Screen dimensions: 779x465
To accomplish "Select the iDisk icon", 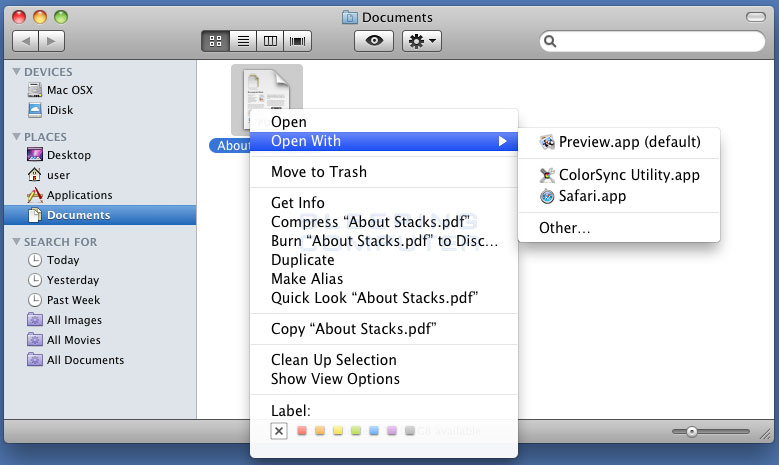I will (x=35, y=110).
